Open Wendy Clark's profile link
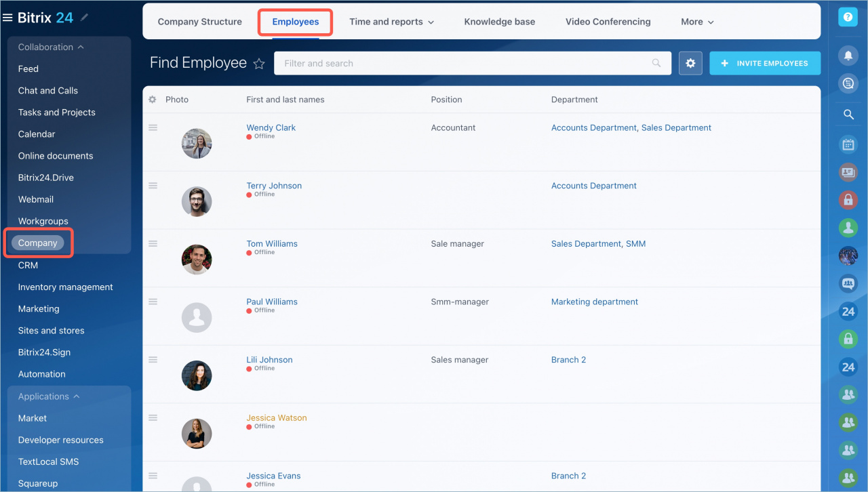The height and width of the screenshot is (492, 868). [271, 127]
